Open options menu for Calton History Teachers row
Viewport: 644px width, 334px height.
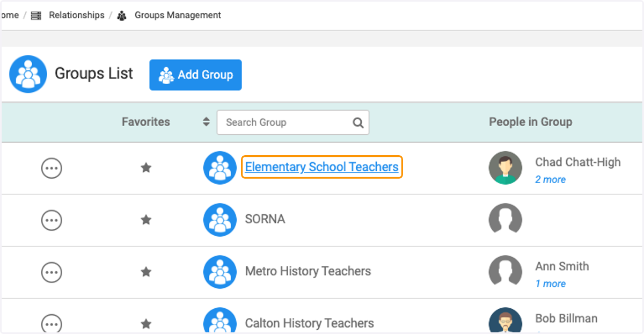52,324
